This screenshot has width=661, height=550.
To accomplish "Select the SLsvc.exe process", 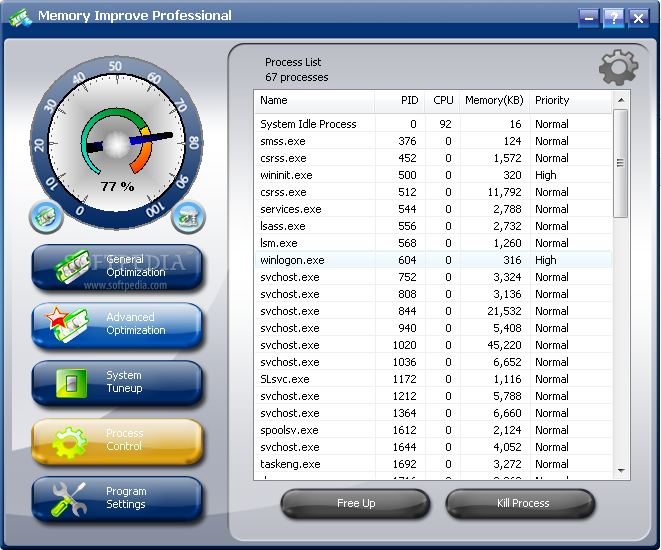I will (x=433, y=379).
